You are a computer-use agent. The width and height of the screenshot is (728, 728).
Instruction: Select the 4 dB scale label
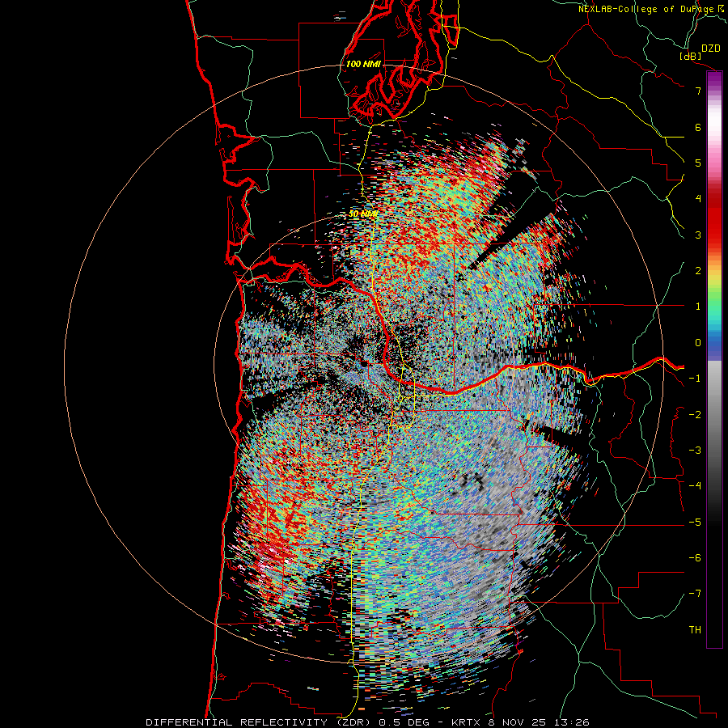tap(698, 199)
